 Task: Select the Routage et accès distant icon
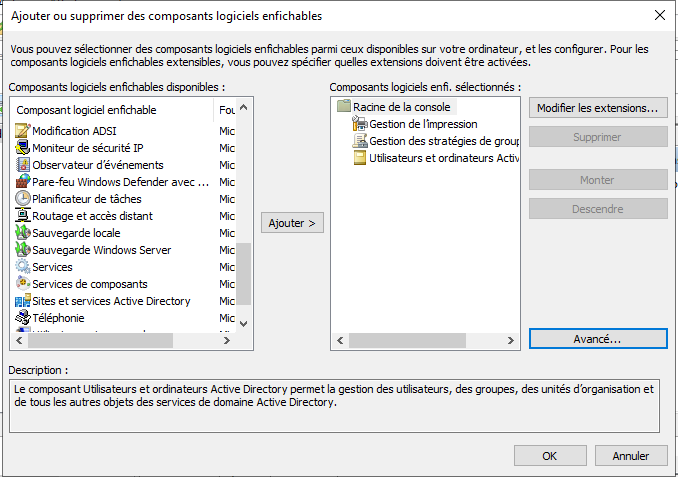click(23, 216)
